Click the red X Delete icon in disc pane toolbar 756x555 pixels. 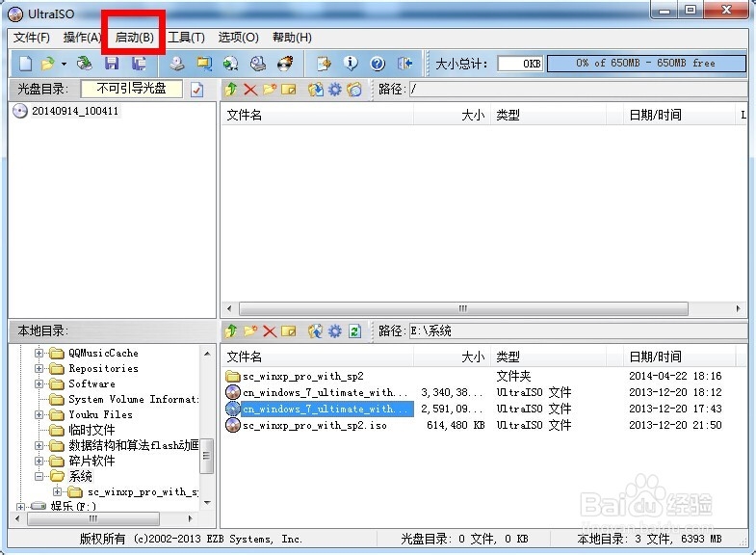click(x=250, y=90)
